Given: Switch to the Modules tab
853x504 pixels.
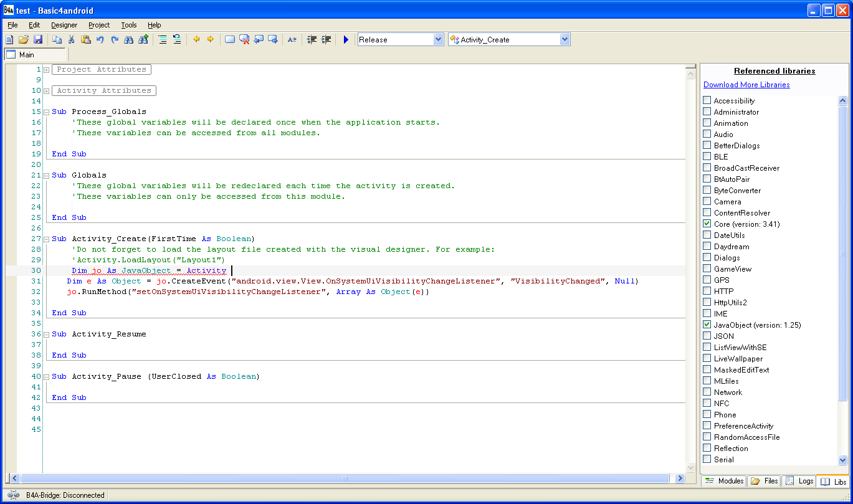Looking at the screenshot, I should [723, 481].
